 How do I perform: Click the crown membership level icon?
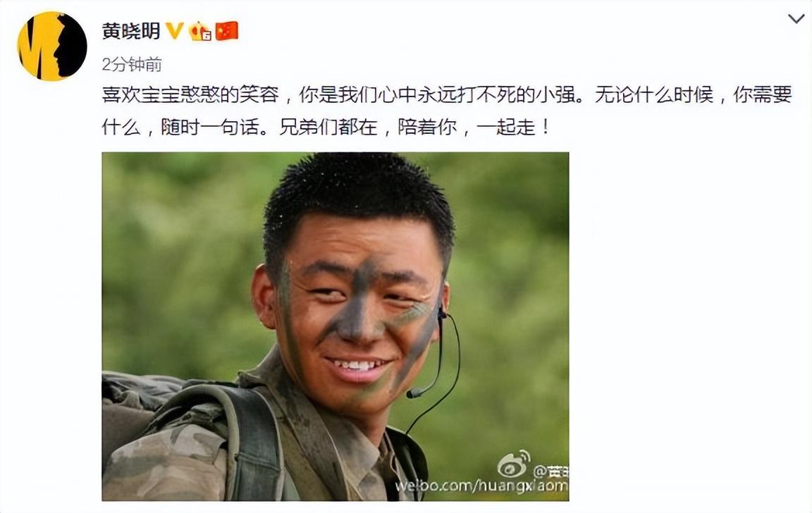(200, 31)
